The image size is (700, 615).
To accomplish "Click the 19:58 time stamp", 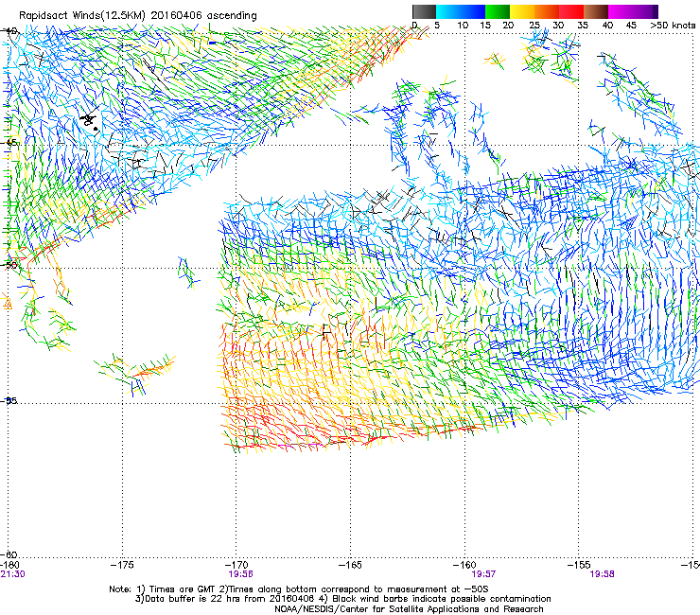I will (x=602, y=574).
